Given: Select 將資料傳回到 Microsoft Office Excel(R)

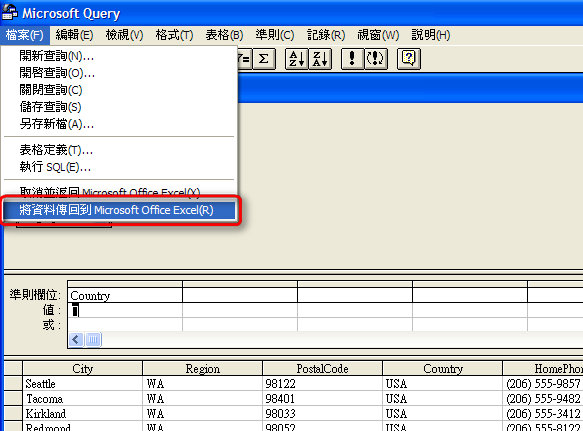Looking at the screenshot, I should [119, 210].
